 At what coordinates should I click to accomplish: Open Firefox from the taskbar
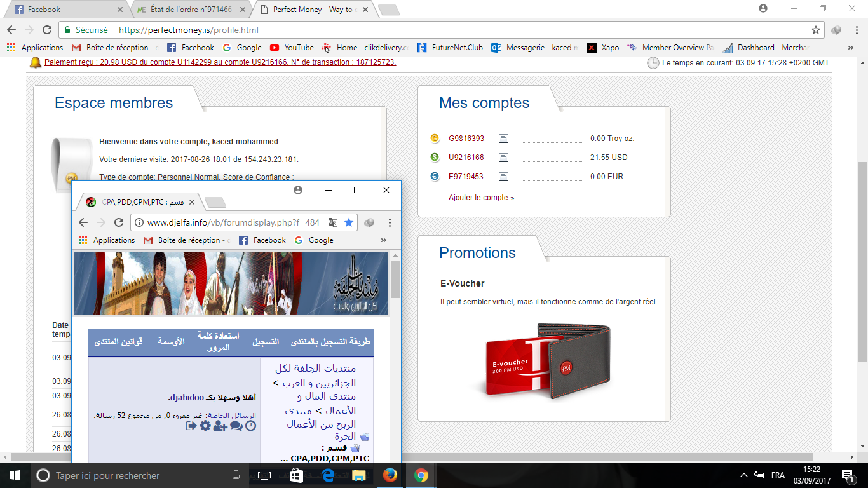[390, 475]
